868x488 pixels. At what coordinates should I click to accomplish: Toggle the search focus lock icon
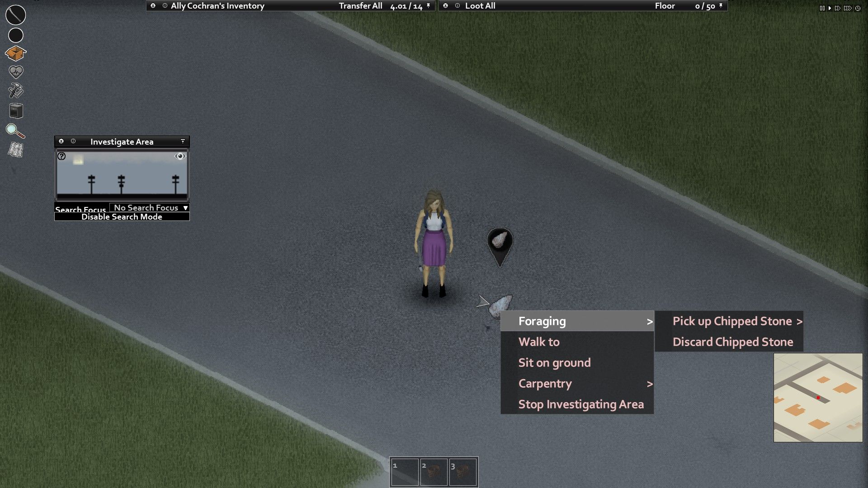(x=180, y=156)
